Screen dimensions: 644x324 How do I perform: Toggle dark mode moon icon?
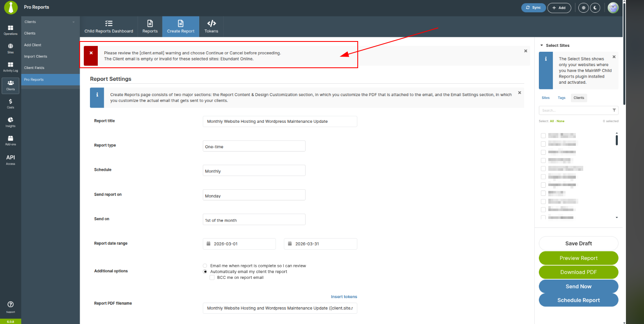tap(595, 8)
